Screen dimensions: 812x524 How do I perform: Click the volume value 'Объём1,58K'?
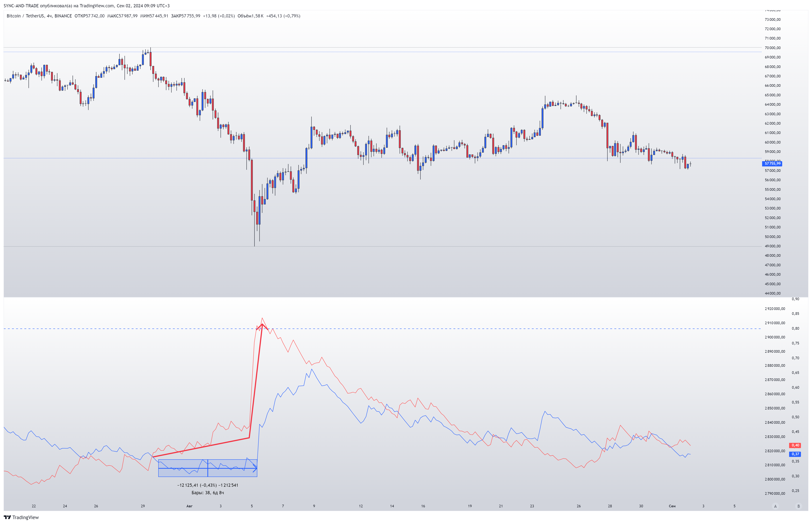(x=251, y=16)
